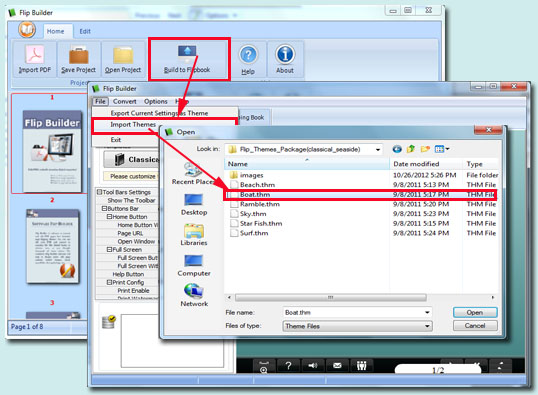This screenshot has height=395, width=538.
Task: Click the Cancel button in dialog
Action: [475, 326]
